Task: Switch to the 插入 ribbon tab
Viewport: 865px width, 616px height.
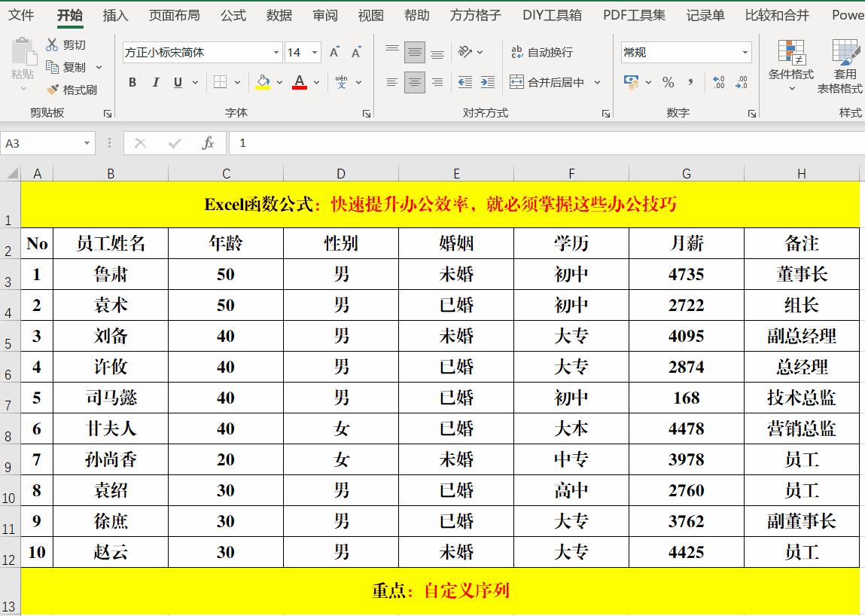Action: [x=114, y=15]
